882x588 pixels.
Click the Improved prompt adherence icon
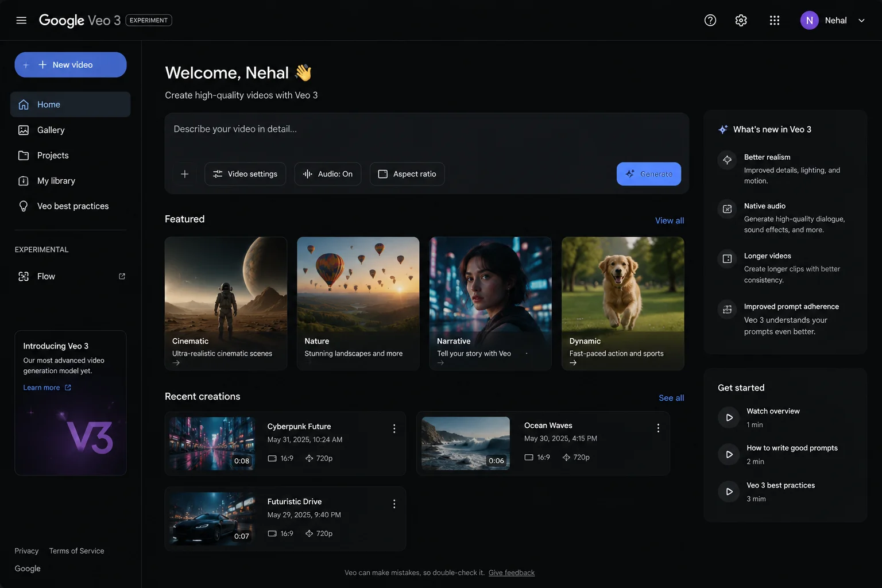(727, 310)
